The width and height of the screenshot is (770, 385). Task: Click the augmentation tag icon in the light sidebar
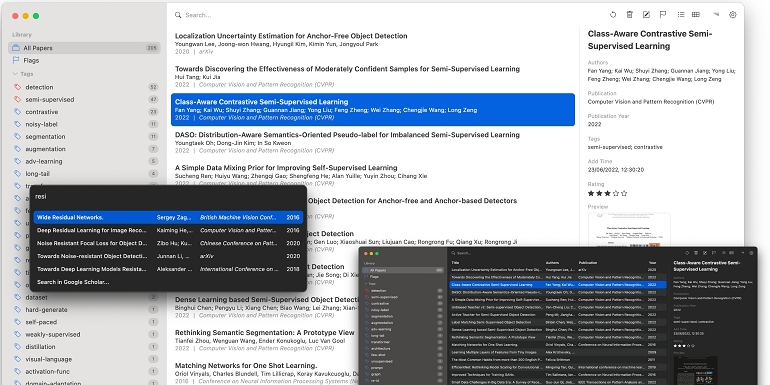coord(18,149)
